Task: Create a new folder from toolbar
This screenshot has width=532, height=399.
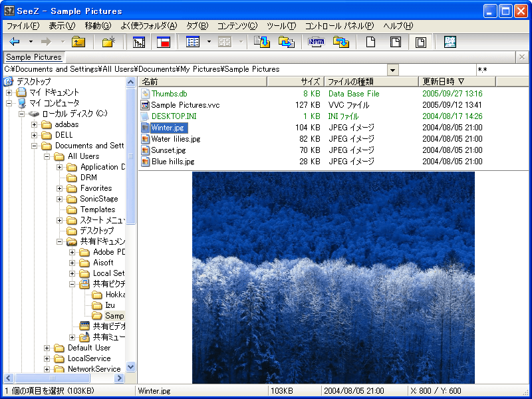Action: (x=108, y=42)
